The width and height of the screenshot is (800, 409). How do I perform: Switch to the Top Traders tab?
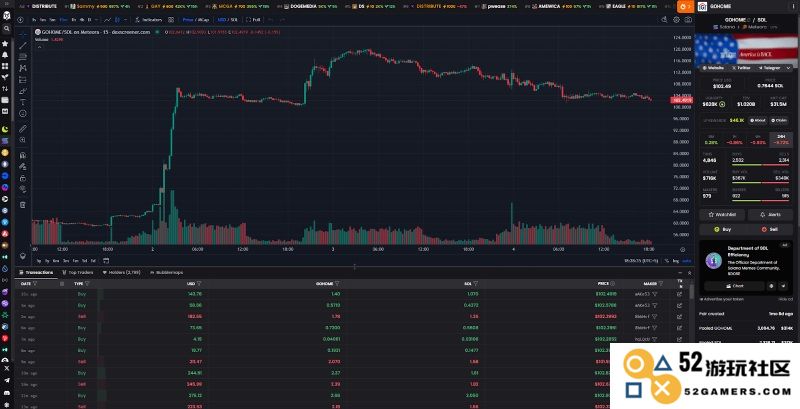[x=78, y=272]
